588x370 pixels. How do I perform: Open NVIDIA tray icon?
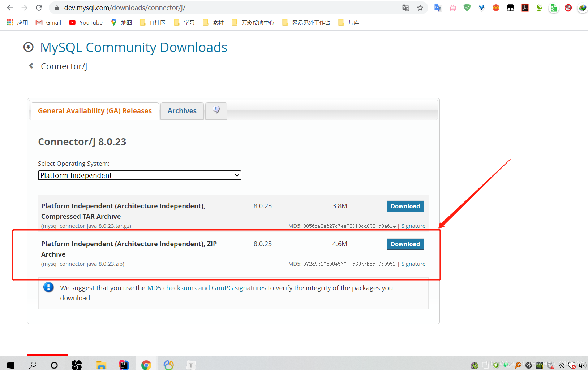tap(540, 365)
